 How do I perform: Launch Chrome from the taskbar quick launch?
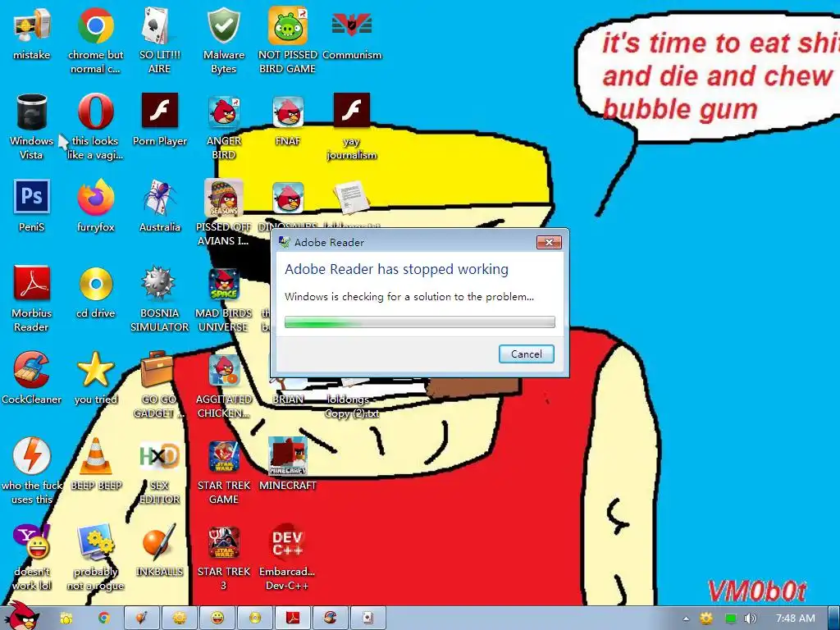click(104, 619)
